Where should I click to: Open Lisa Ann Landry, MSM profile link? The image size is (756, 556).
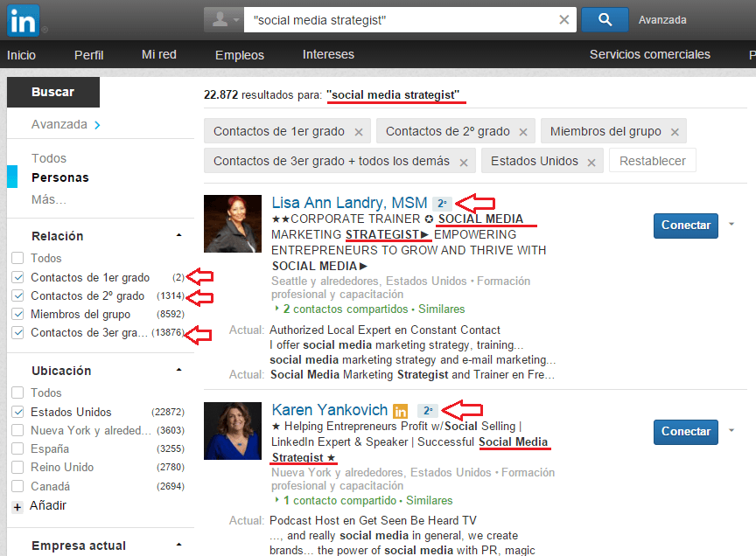coord(349,202)
